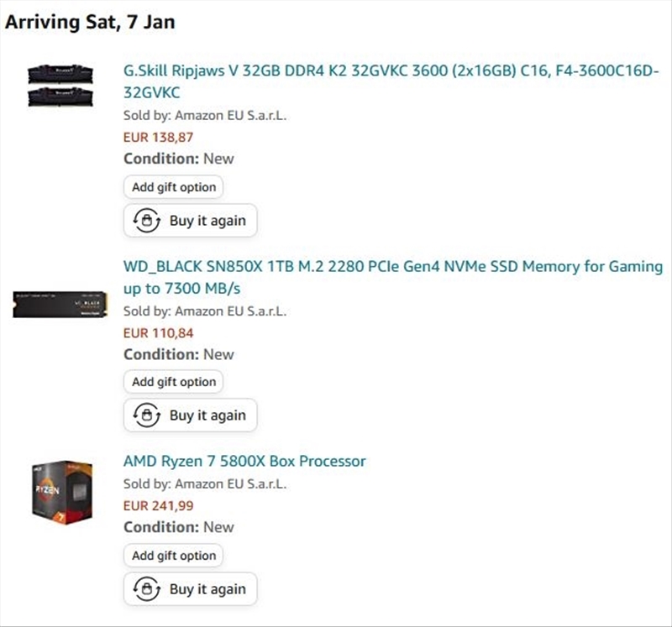Buy the AMD Ryzen 7 5800X again

coord(207,589)
